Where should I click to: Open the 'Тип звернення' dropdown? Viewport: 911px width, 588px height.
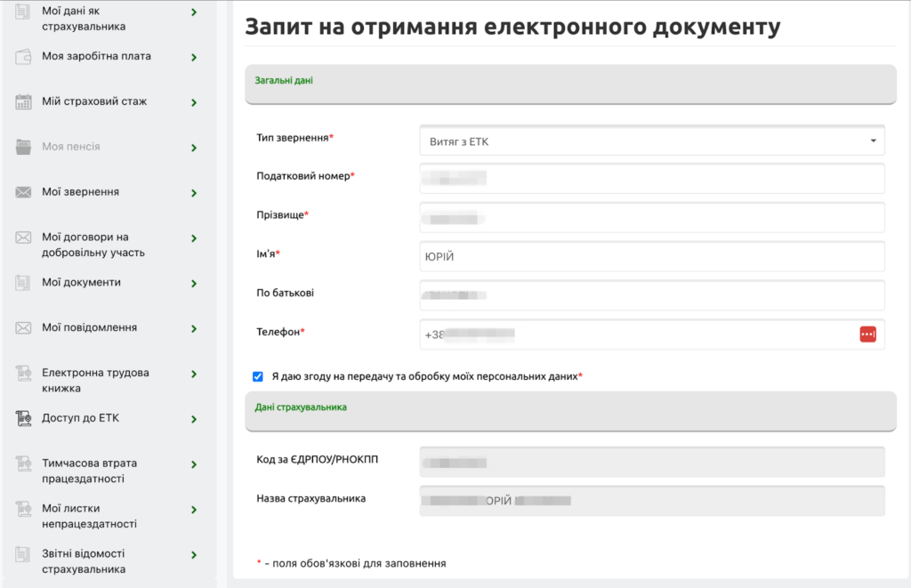coord(652,140)
